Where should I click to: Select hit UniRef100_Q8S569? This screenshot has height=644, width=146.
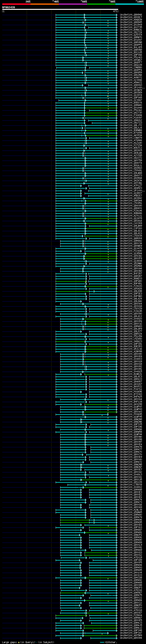click(x=131, y=93)
